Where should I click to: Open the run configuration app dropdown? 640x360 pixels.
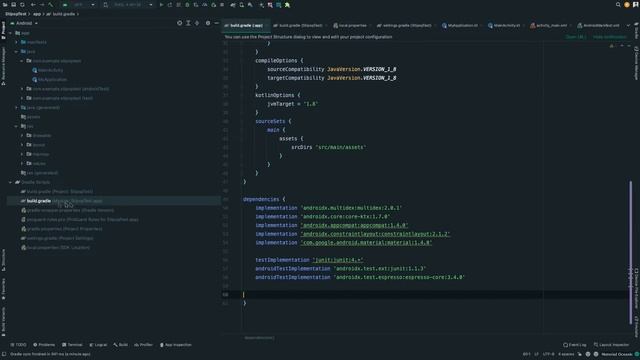pos(79,5)
